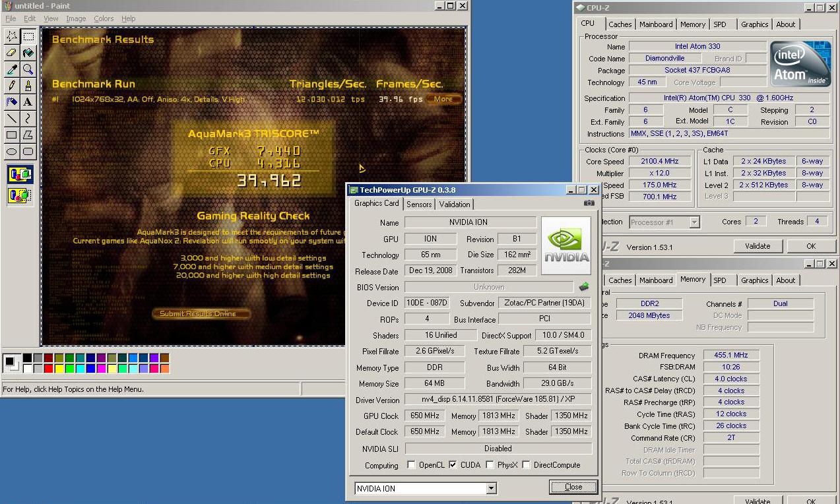Screen dimensions: 840x504
Task: Choose the opaque selection mode option
Action: [19, 175]
